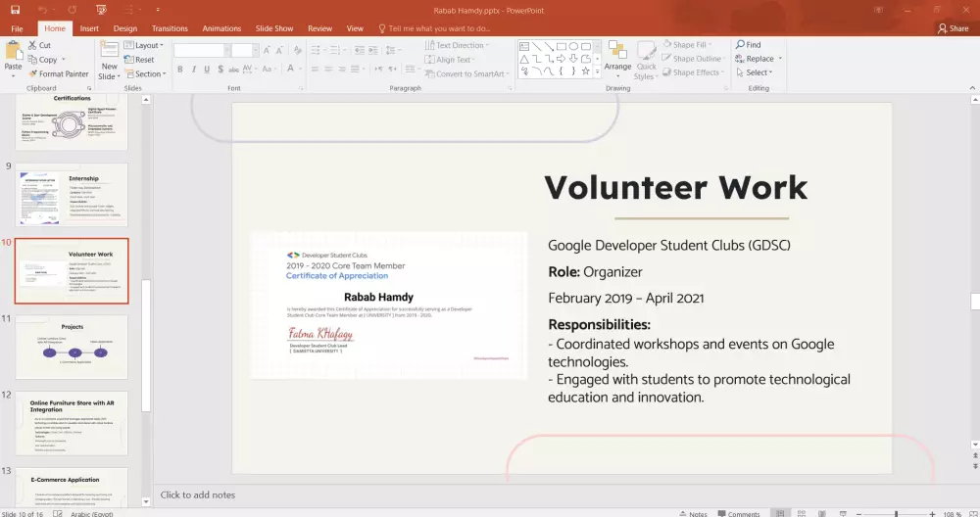Switch to Slide Sorter view
Viewport: 980px width, 517px height.
(x=802, y=513)
